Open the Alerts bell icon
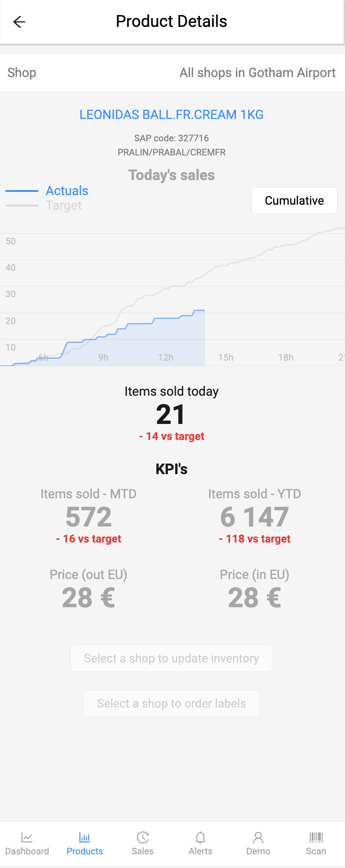The width and height of the screenshot is (345, 868). [200, 837]
